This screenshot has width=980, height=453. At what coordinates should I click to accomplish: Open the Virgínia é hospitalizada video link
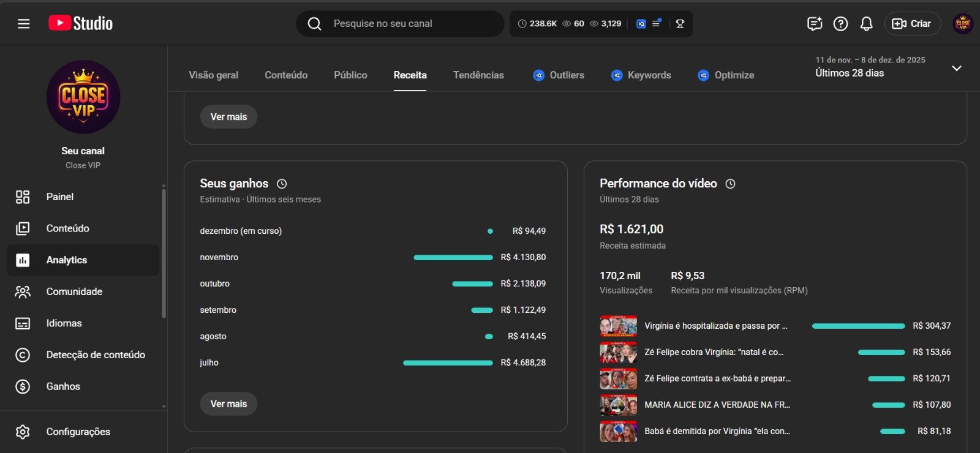pyautogui.click(x=715, y=326)
